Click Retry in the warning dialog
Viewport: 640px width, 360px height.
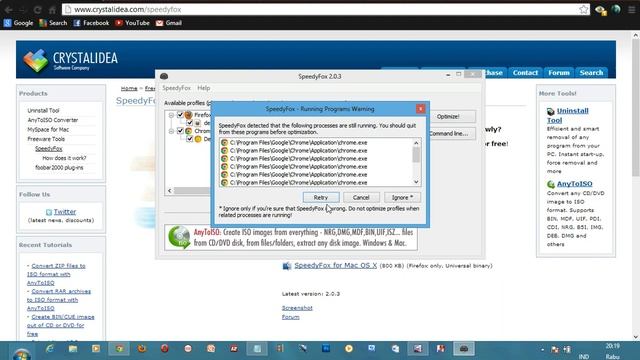pos(321,197)
